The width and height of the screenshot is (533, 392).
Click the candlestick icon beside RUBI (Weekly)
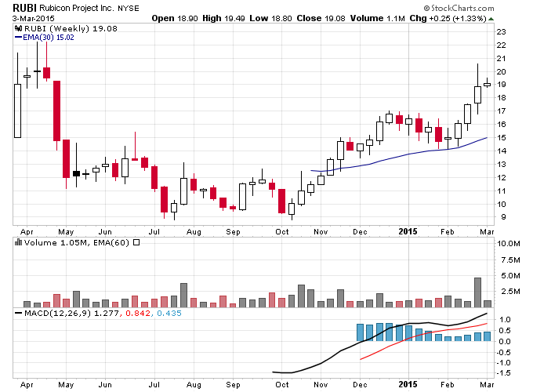[19, 28]
